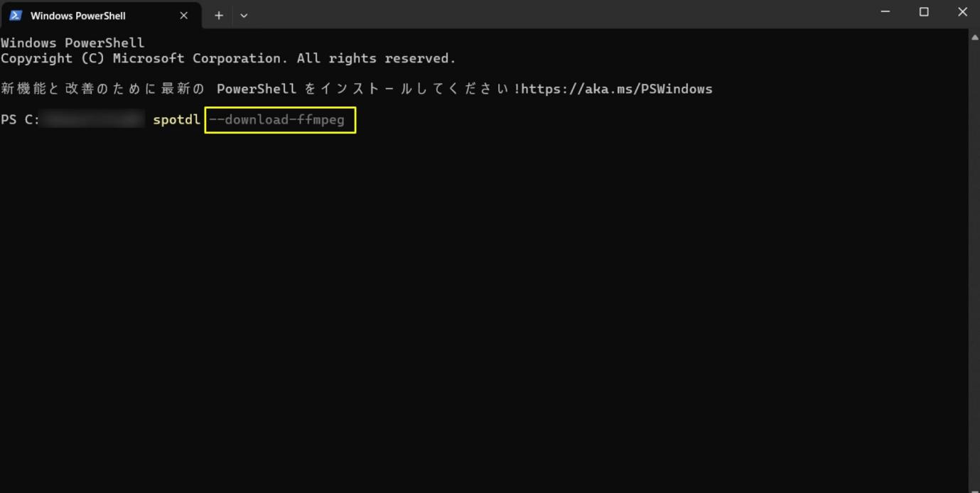Image resolution: width=980 pixels, height=493 pixels.
Task: Close the terminal window
Action: (962, 12)
